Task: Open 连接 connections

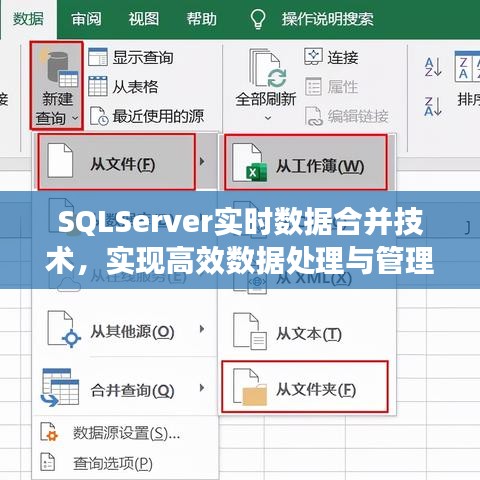Action: pos(343,57)
